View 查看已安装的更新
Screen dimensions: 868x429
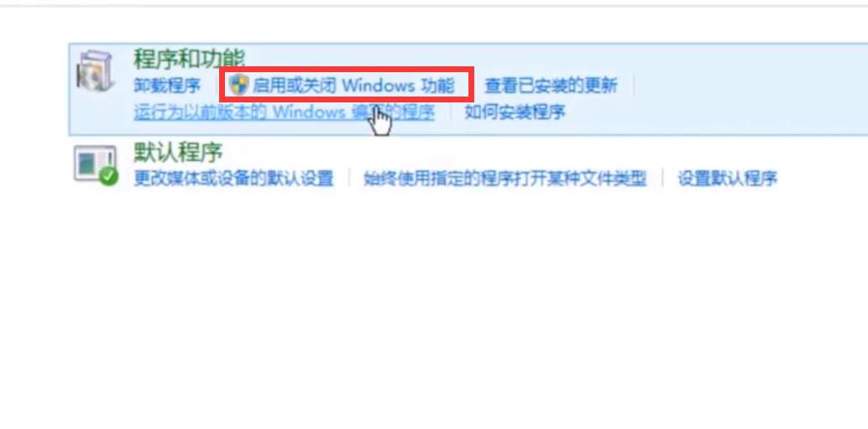coord(551,86)
